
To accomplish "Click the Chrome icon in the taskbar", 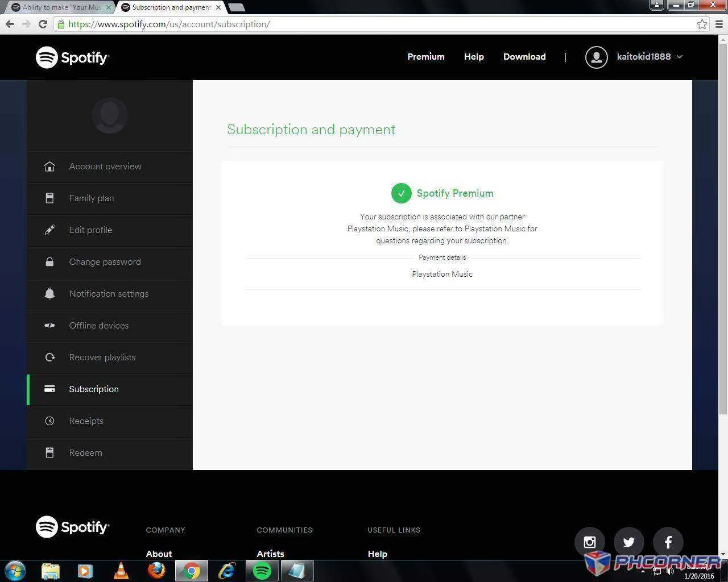I will tap(192, 571).
